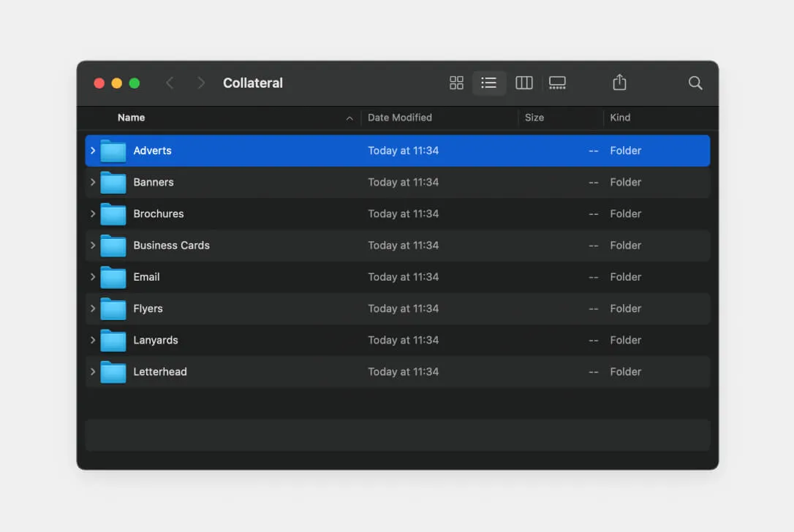Click the 'Folder' kind for Brochures
This screenshot has height=532, width=794.
click(625, 213)
